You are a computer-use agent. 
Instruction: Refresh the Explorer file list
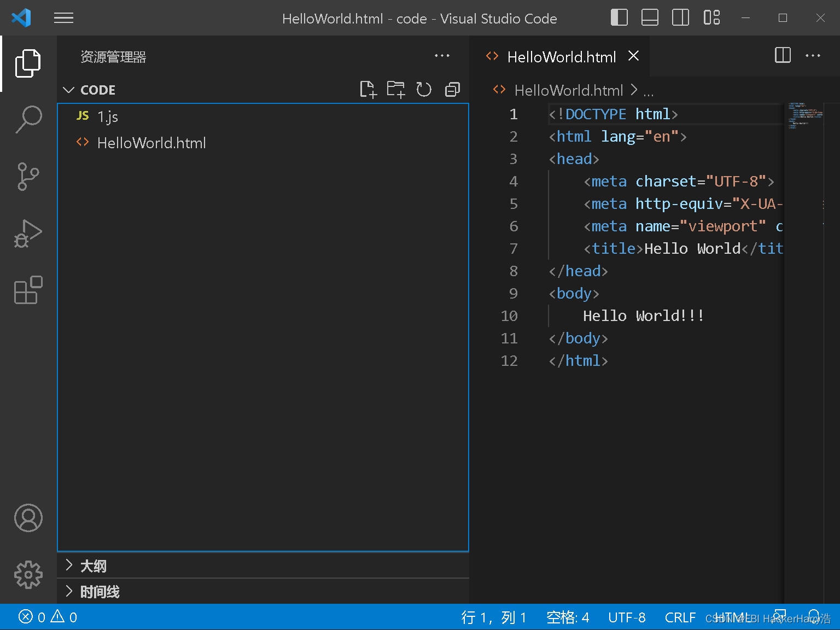click(x=424, y=89)
